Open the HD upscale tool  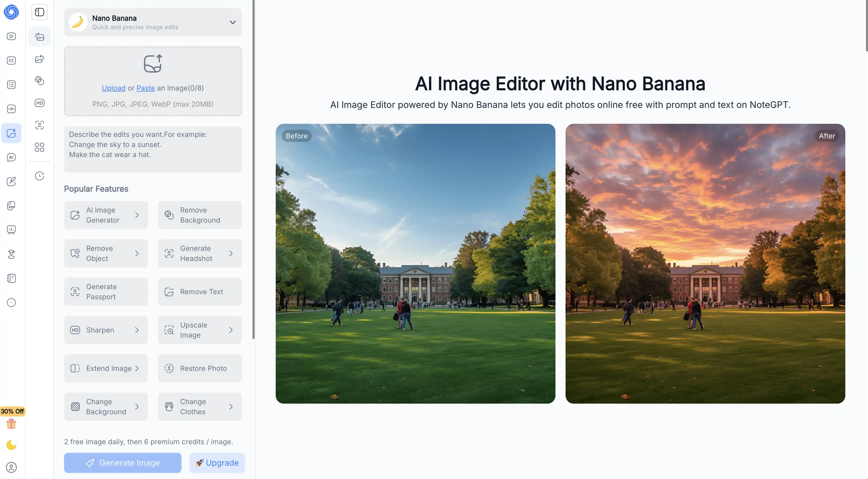pyautogui.click(x=39, y=103)
